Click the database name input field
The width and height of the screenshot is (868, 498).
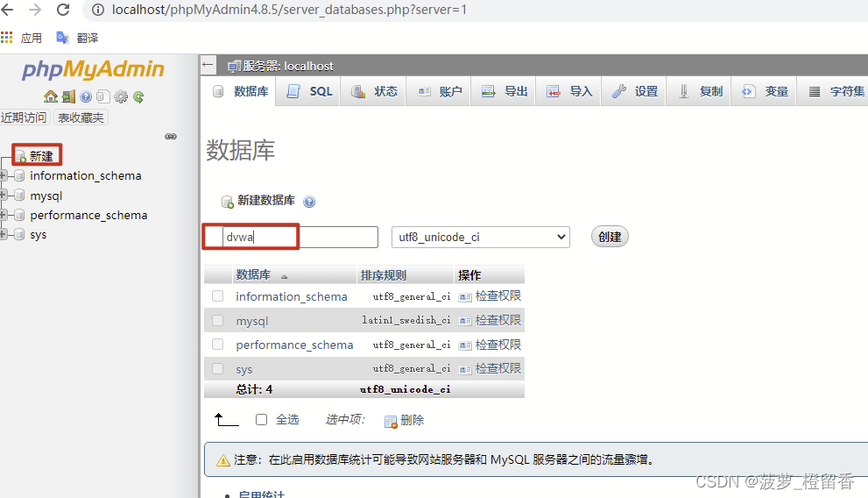point(300,237)
